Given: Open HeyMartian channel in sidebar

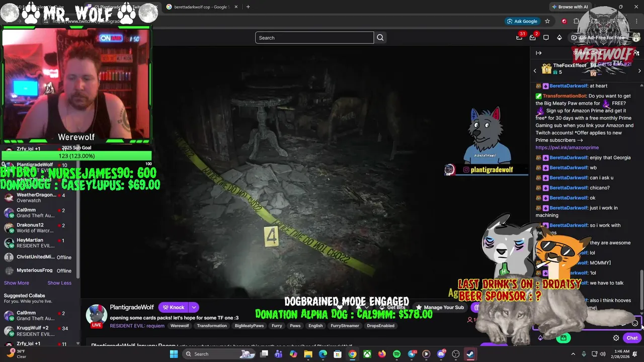Looking at the screenshot, I should 38,243.
